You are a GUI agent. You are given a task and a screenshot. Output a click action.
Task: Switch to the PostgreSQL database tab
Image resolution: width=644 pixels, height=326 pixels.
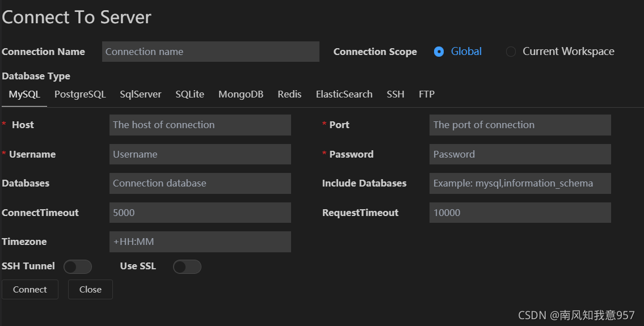coord(80,95)
